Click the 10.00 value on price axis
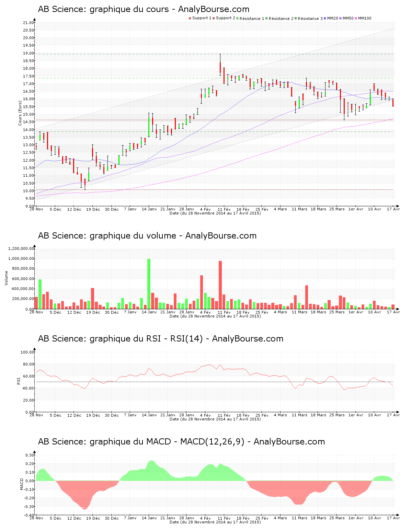Viewport: 412px width, 532px height. coord(28,191)
